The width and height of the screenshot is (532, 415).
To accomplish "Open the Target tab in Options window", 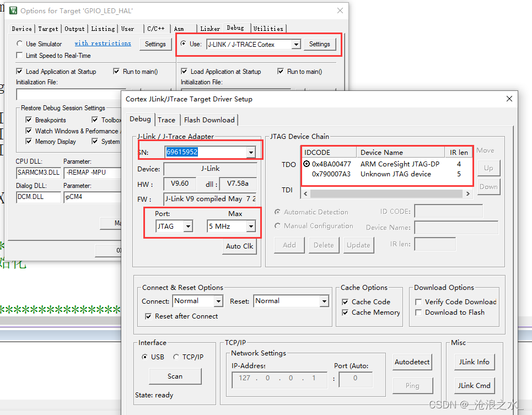I will (x=48, y=29).
